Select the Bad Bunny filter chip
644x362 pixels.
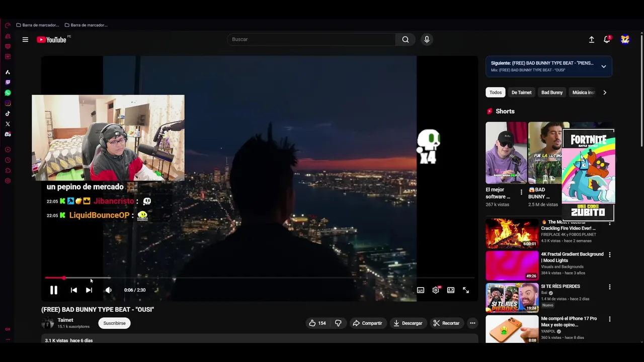coord(552,93)
